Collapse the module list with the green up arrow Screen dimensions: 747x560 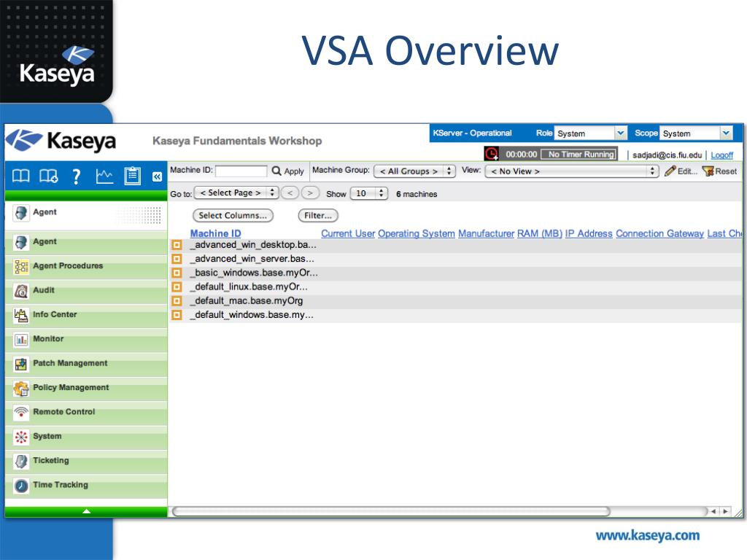click(x=86, y=511)
